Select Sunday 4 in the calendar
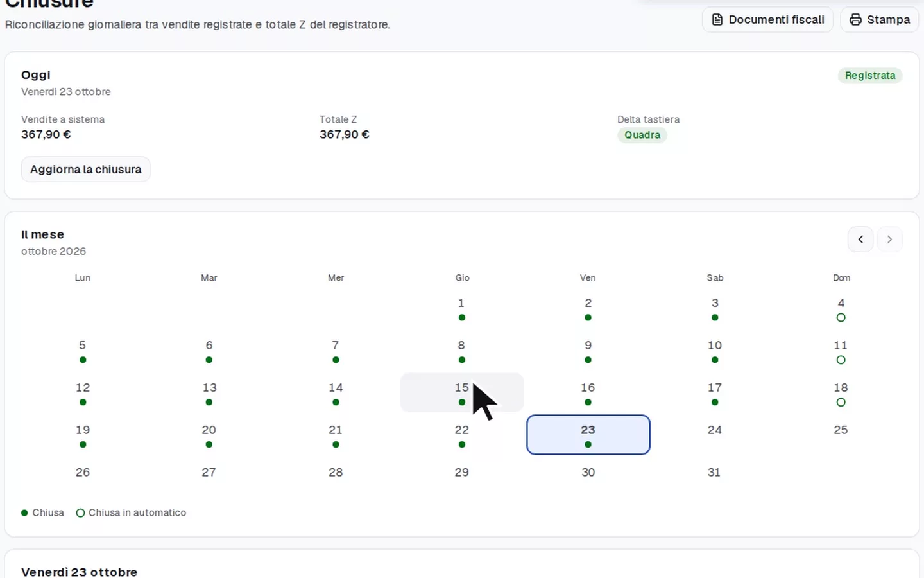The image size is (924, 578). (841, 308)
